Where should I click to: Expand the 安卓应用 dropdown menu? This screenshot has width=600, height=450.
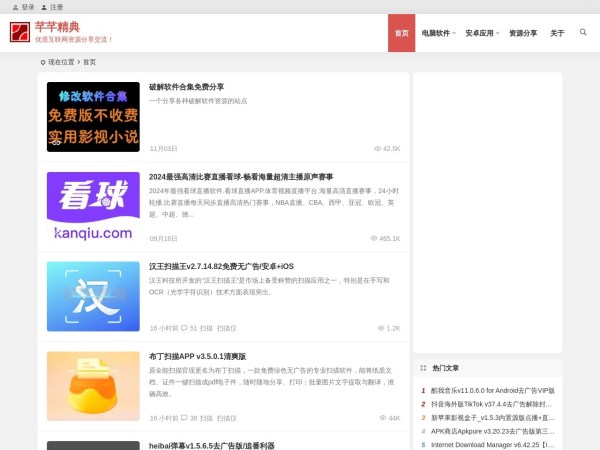[x=482, y=33]
